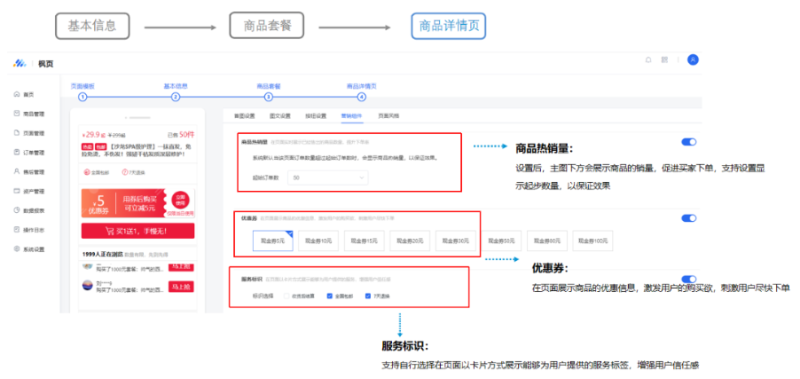Screen dimensions: 800x379
Task: Select the 现金券10元 coupon option
Action: click(318, 241)
